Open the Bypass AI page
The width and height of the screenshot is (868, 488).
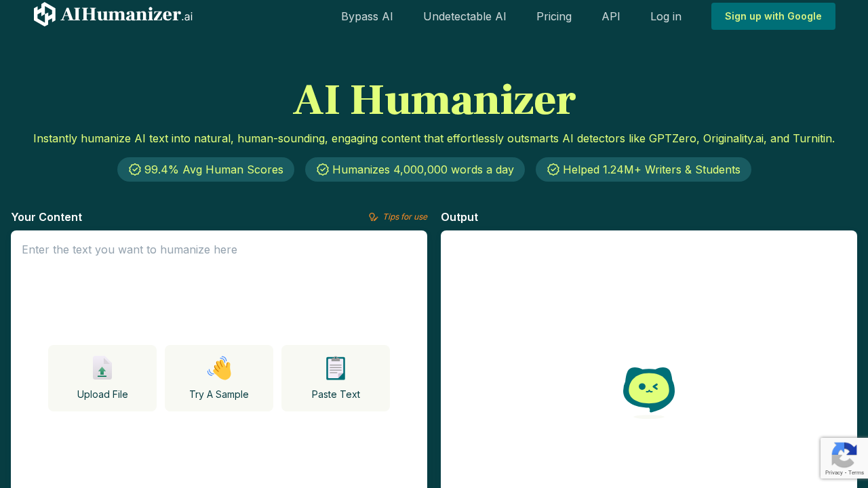367,16
